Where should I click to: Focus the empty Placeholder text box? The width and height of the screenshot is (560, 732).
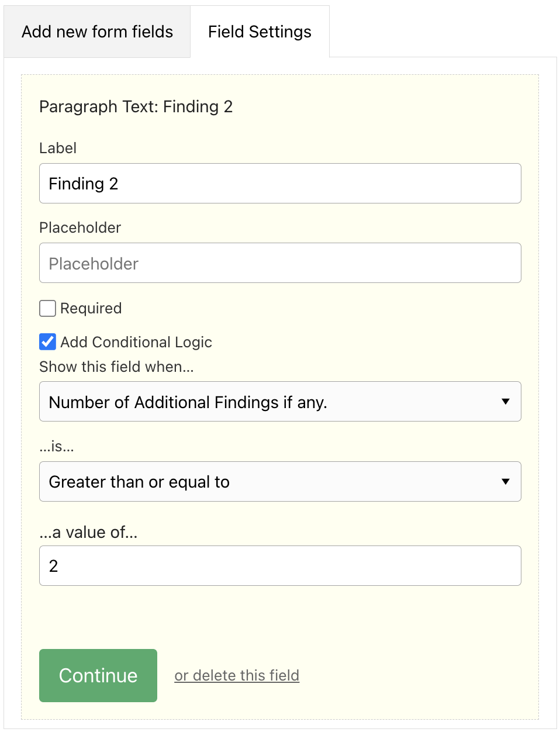pyautogui.click(x=280, y=263)
